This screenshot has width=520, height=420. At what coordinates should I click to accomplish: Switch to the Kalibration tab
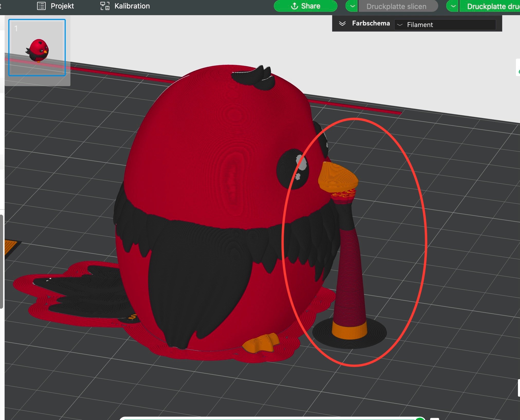pyautogui.click(x=132, y=6)
